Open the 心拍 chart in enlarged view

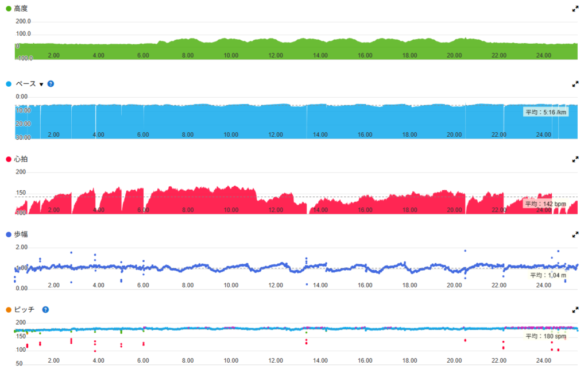click(575, 159)
